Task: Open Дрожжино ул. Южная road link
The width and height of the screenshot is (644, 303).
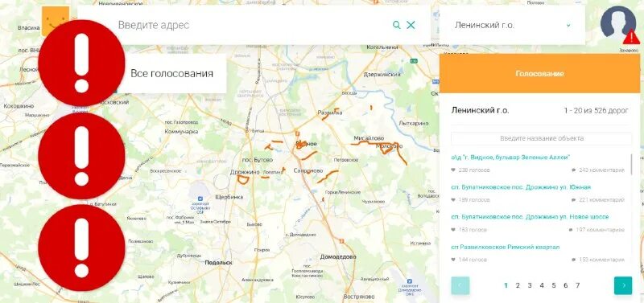Action: tap(521, 187)
